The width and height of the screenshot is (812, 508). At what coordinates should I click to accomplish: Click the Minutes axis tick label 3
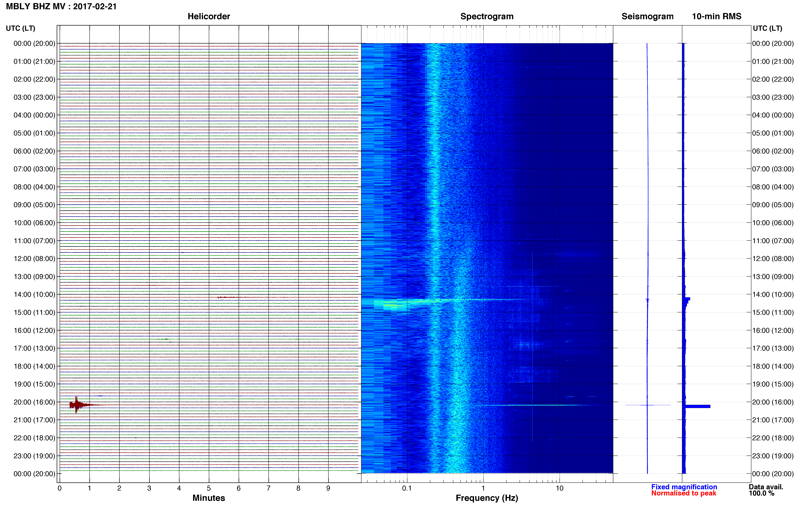[149, 488]
